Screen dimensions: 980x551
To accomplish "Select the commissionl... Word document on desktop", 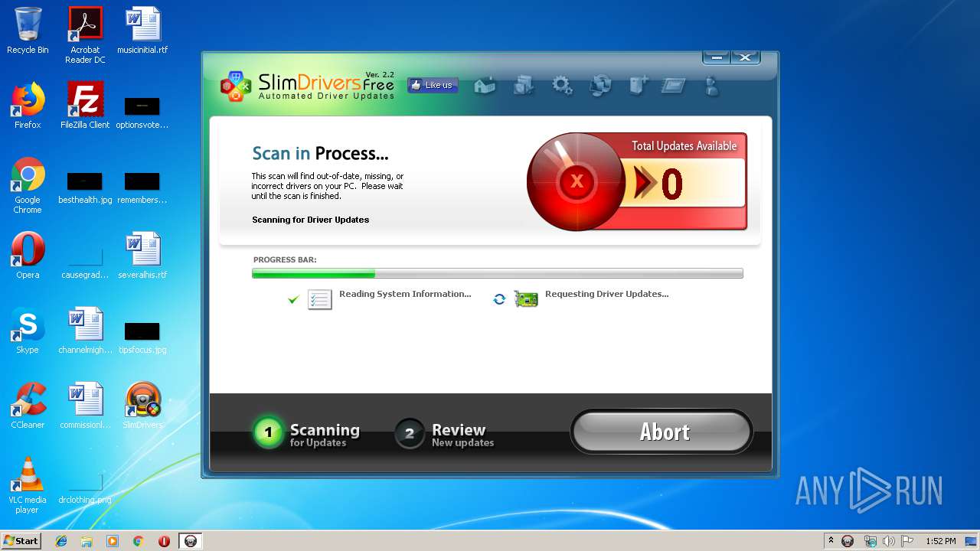I will click(x=85, y=406).
